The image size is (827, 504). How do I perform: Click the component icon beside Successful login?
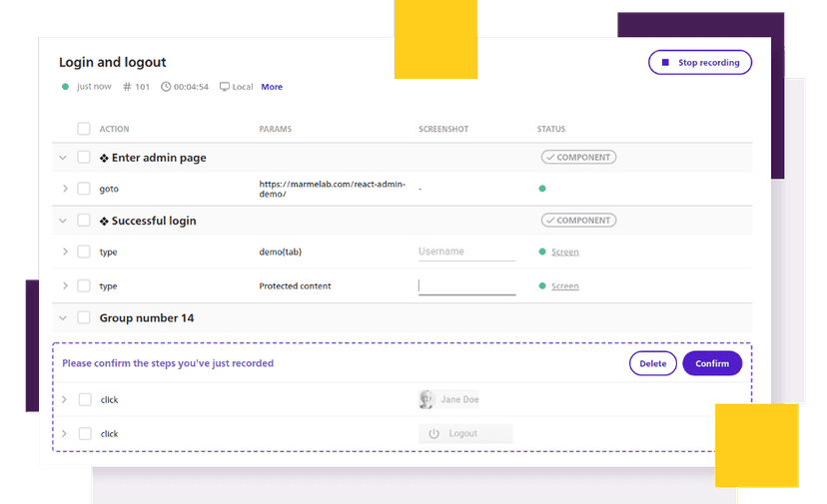[104, 221]
